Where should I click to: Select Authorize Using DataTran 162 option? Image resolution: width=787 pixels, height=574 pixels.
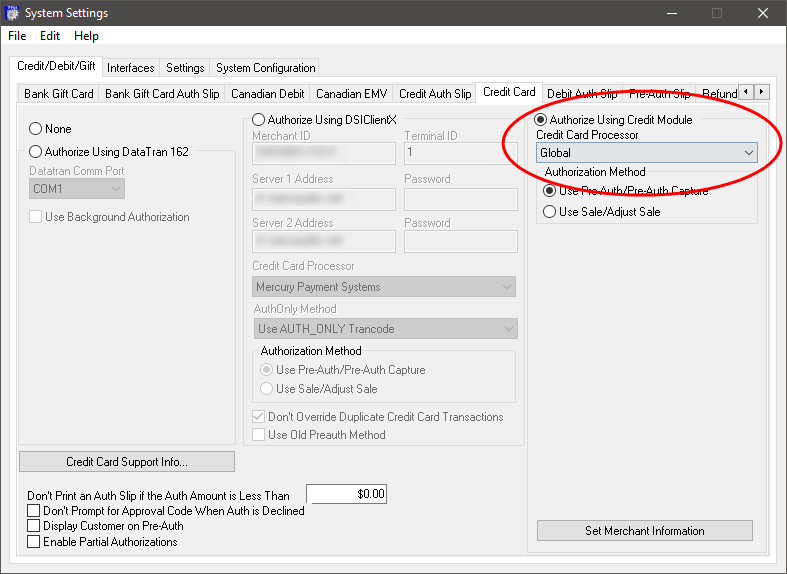[x=36, y=152]
